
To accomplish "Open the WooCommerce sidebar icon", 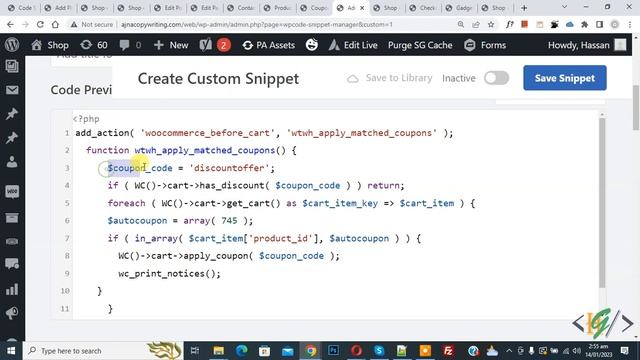I will (x=12, y=191).
